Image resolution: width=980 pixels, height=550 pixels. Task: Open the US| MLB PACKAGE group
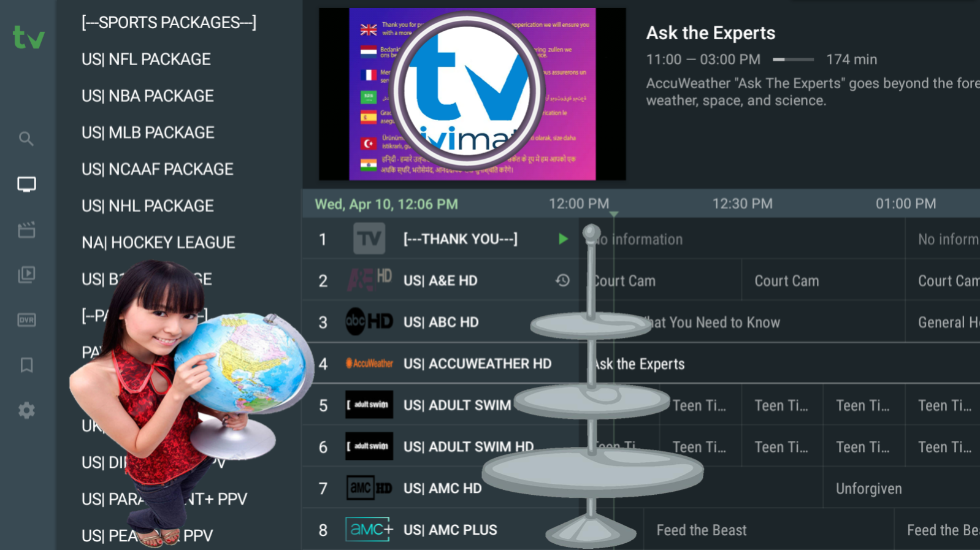click(148, 133)
